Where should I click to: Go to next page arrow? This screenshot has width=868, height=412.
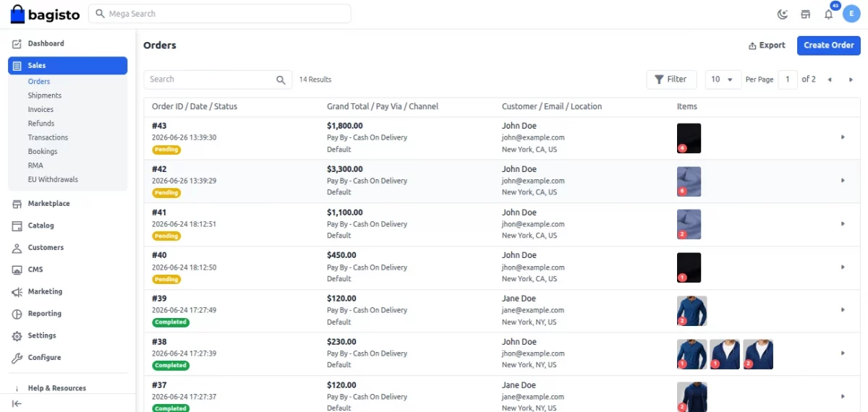[851, 80]
